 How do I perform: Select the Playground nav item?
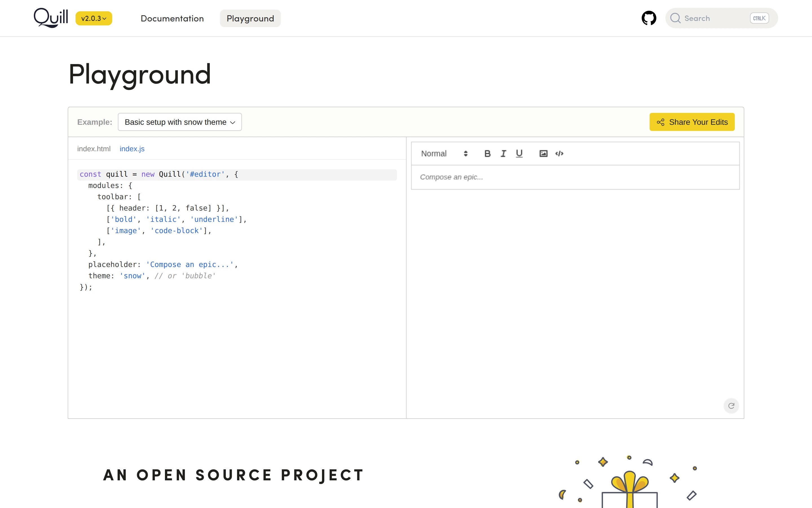tap(250, 18)
